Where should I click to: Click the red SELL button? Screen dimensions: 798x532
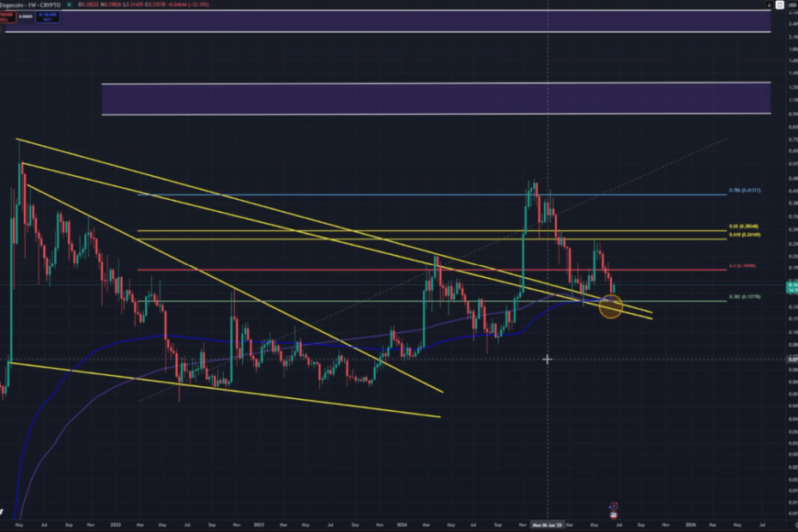(x=6, y=15)
